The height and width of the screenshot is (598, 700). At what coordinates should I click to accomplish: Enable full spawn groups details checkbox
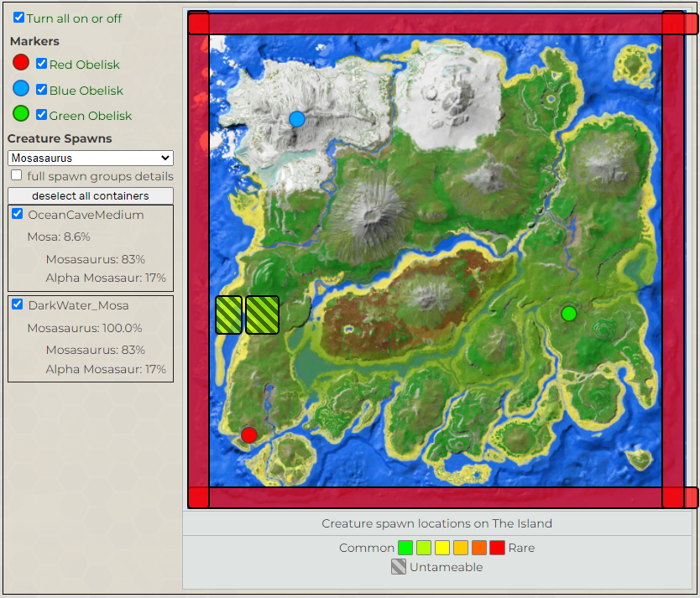coord(17,174)
